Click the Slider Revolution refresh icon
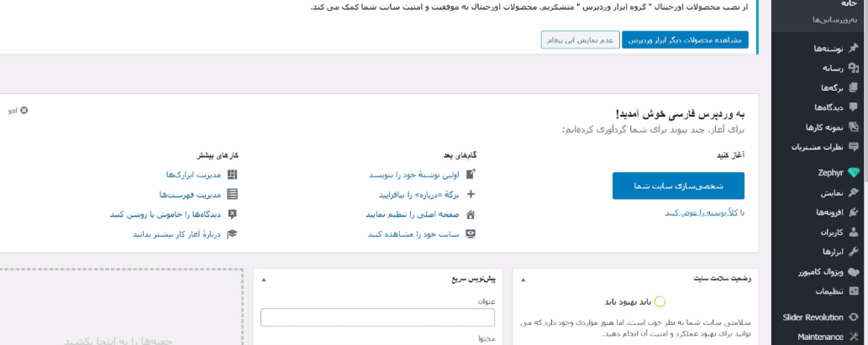 (855, 317)
